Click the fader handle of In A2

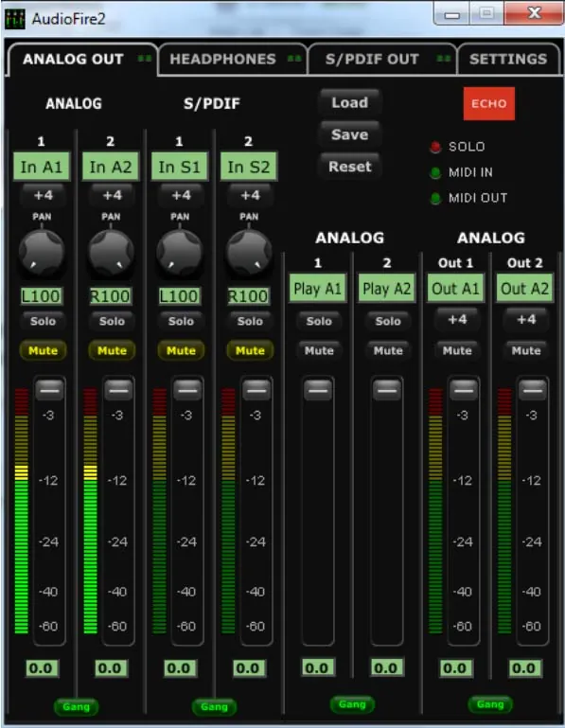(x=119, y=390)
